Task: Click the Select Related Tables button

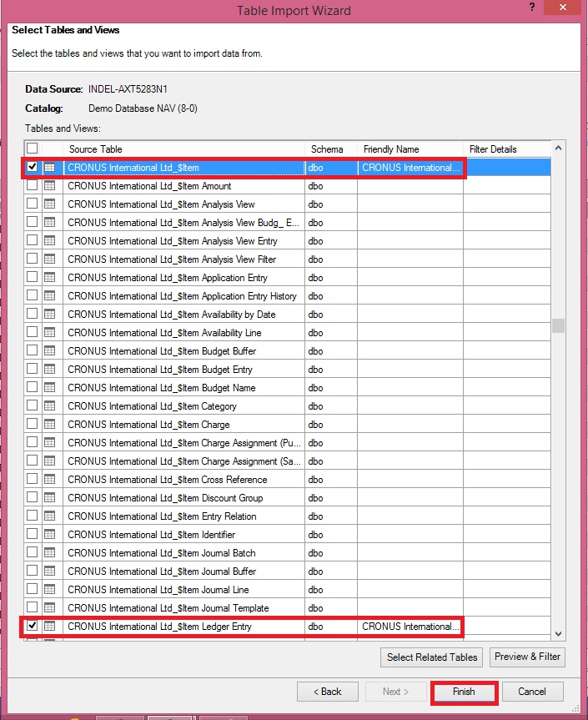Action: (431, 657)
